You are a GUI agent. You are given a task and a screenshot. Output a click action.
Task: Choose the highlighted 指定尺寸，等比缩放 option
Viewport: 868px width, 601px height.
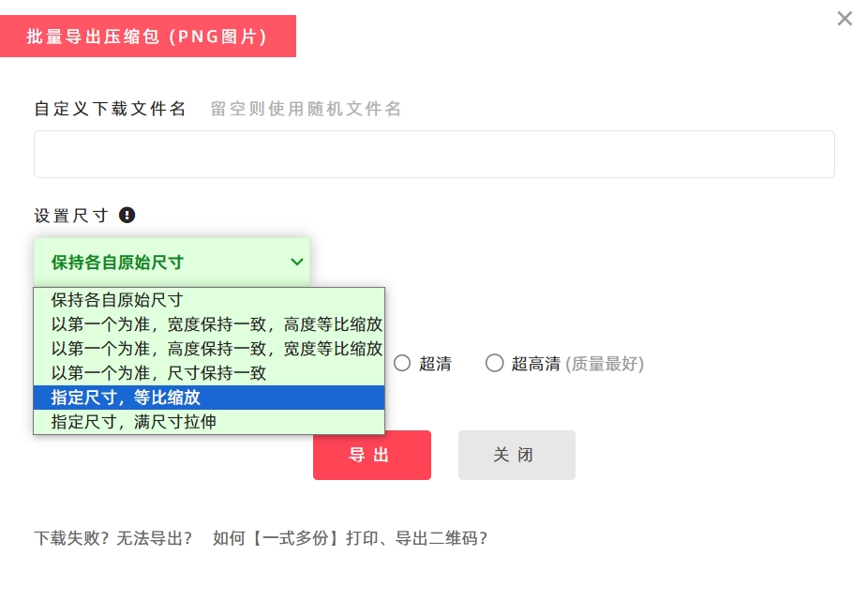click(x=126, y=398)
